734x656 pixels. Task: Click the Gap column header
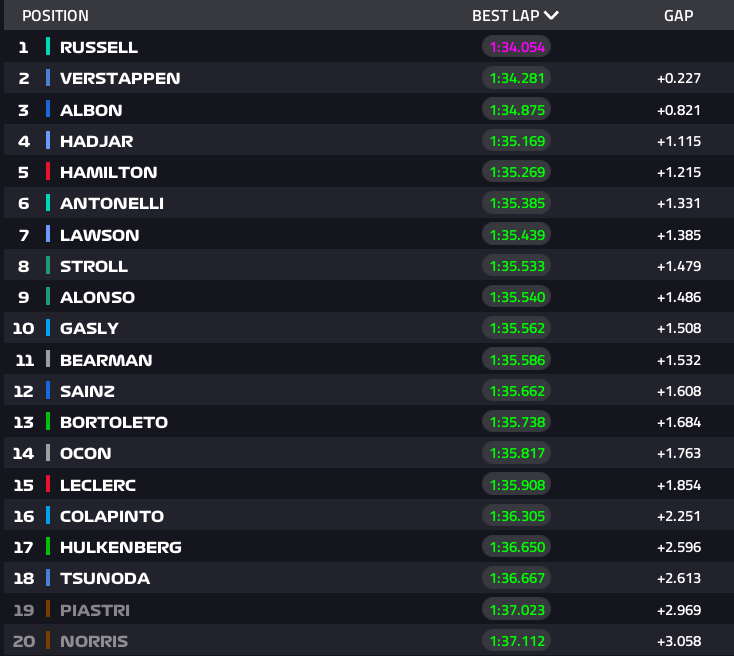678,16
